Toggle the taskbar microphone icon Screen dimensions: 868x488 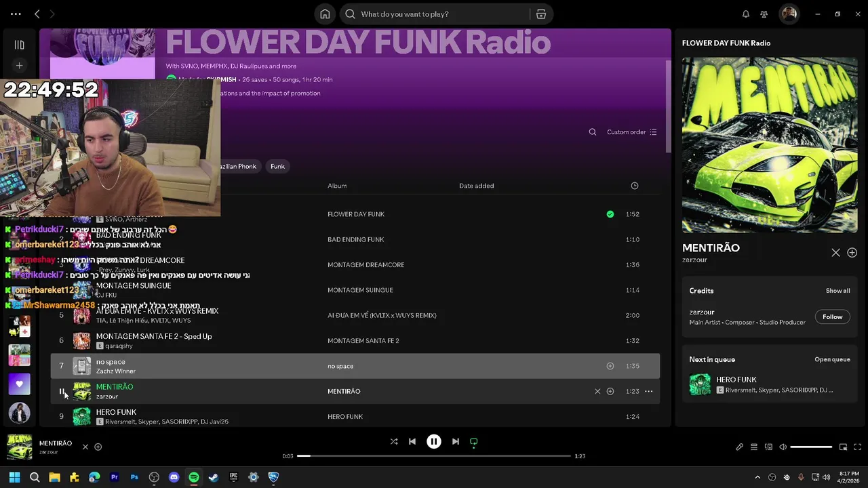[801, 477]
